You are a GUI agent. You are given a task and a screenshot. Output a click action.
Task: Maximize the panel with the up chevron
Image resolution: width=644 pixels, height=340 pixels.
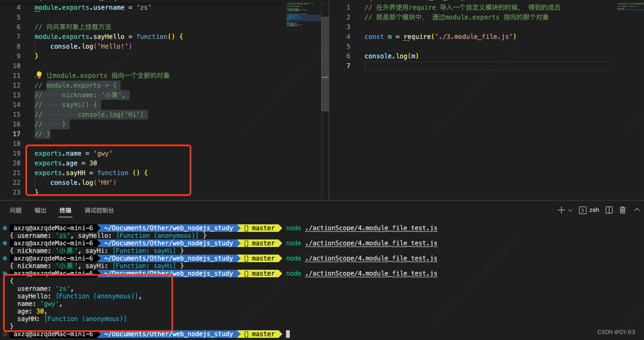(x=637, y=210)
